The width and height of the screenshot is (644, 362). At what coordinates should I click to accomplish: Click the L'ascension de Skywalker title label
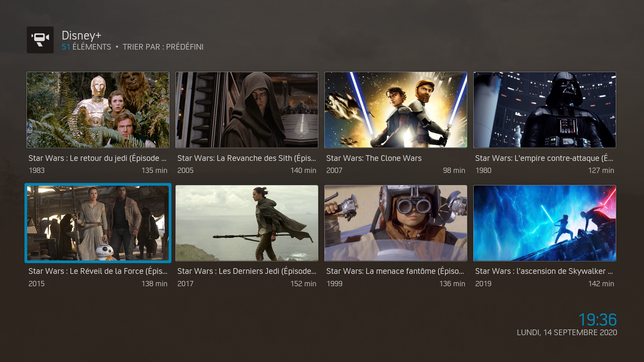(544, 271)
